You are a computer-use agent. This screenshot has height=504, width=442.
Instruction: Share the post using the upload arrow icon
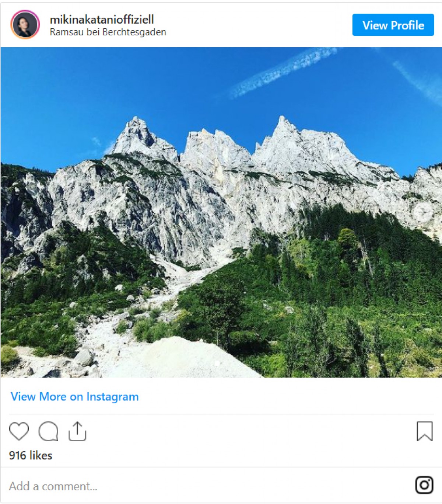(77, 431)
